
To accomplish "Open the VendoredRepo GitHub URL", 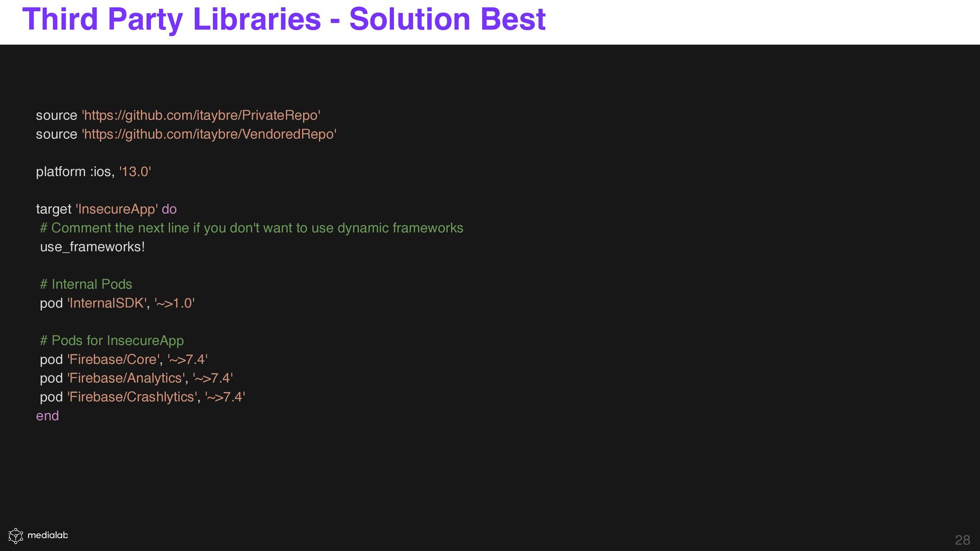I will coord(209,134).
